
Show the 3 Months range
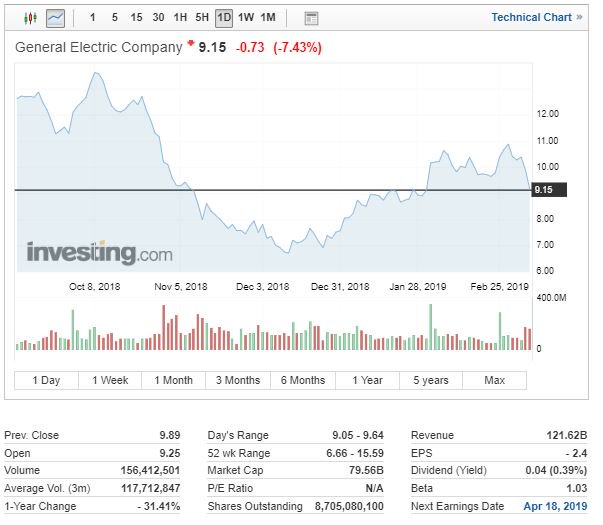pos(238,380)
